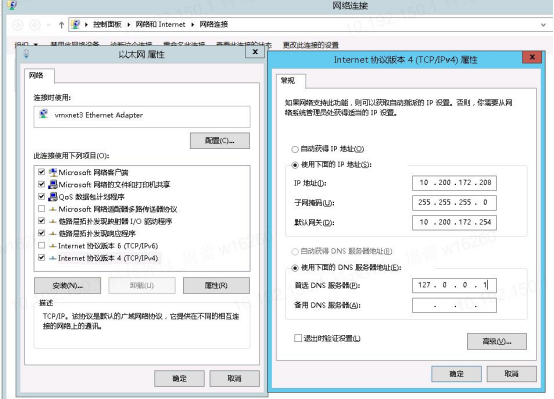Click the control panel icon in the address bar
This screenshot has height=399, width=554.
(x=76, y=24)
